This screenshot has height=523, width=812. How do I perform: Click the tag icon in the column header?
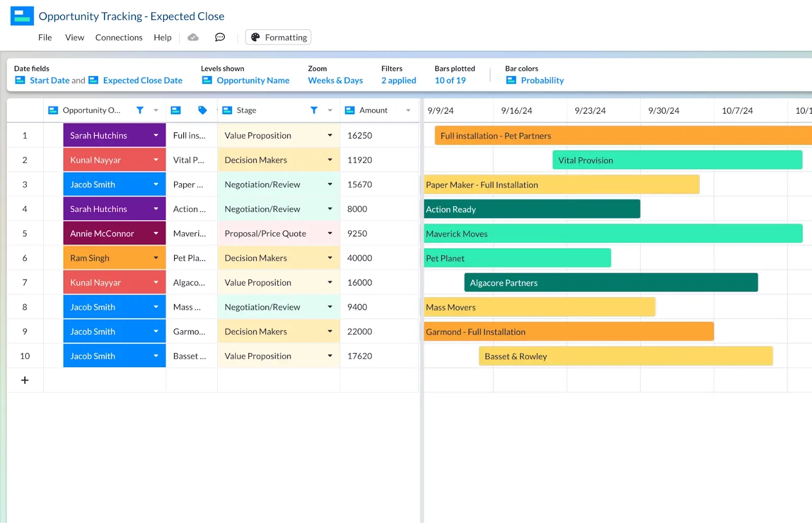pos(202,110)
